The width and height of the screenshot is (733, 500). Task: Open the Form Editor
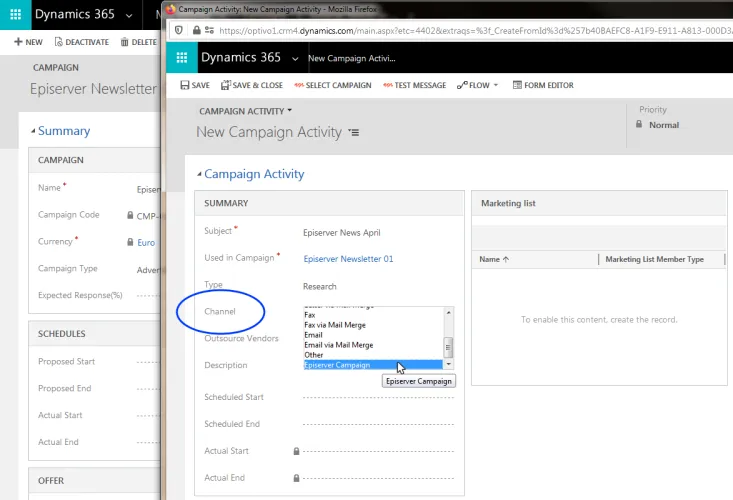point(543,85)
